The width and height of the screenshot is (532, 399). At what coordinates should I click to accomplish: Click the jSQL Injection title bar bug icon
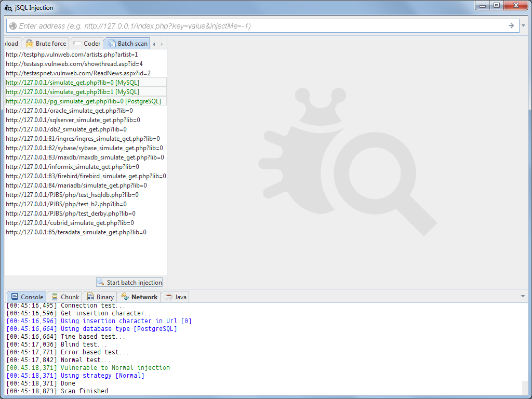click(8, 7)
